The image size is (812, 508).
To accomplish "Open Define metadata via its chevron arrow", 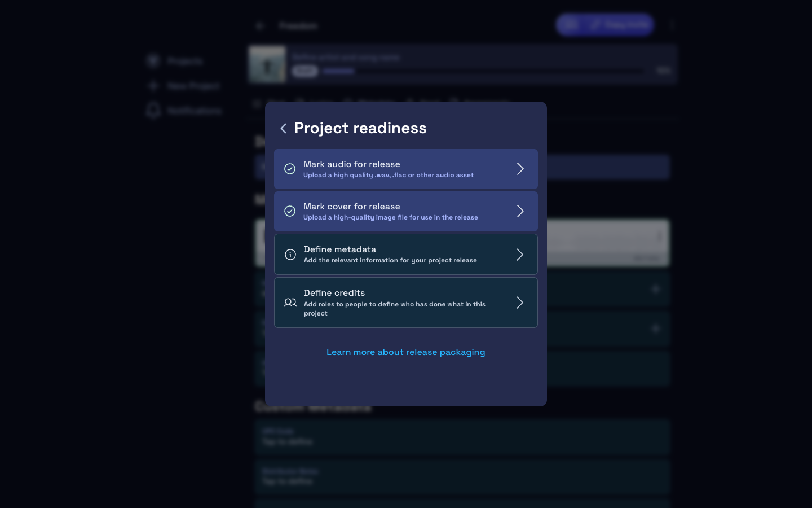I will pos(520,255).
